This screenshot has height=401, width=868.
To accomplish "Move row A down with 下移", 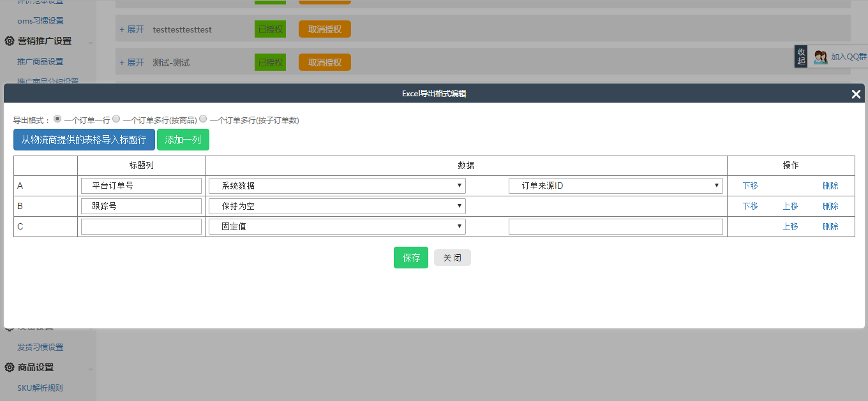I will click(x=750, y=186).
